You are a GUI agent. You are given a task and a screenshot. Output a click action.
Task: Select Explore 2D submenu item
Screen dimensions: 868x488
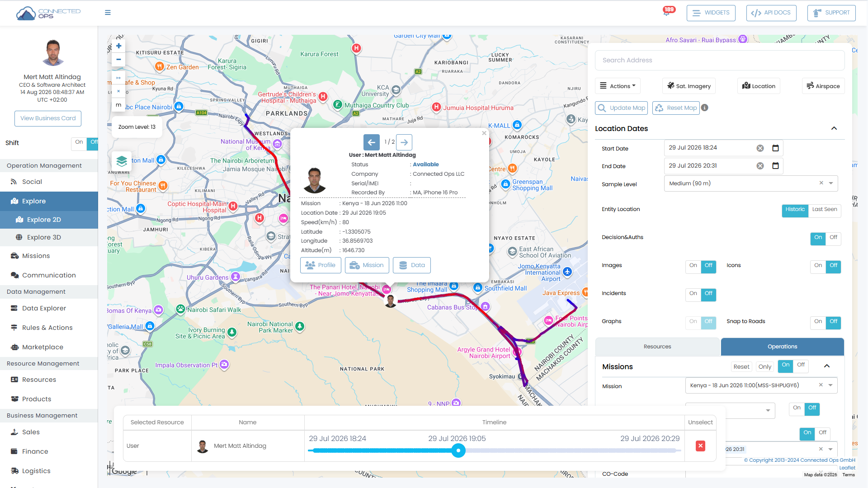[x=49, y=220]
